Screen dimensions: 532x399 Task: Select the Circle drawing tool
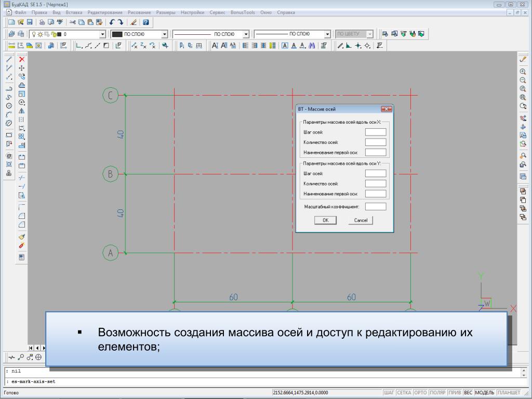click(9, 105)
